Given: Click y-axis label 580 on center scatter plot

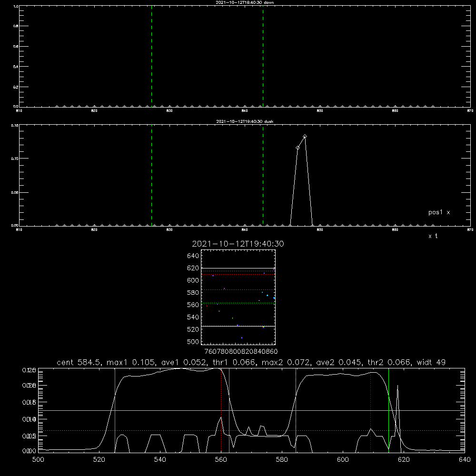Looking at the screenshot, I should 193,293.
